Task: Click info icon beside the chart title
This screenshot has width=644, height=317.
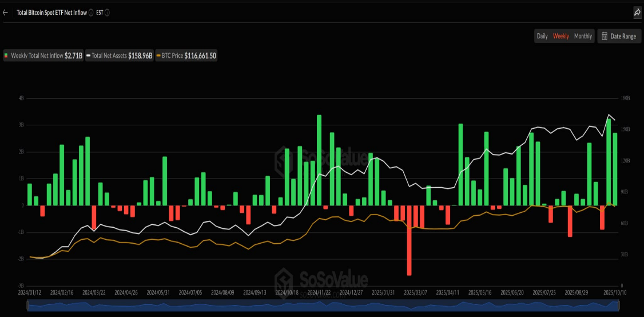Action: (x=92, y=12)
